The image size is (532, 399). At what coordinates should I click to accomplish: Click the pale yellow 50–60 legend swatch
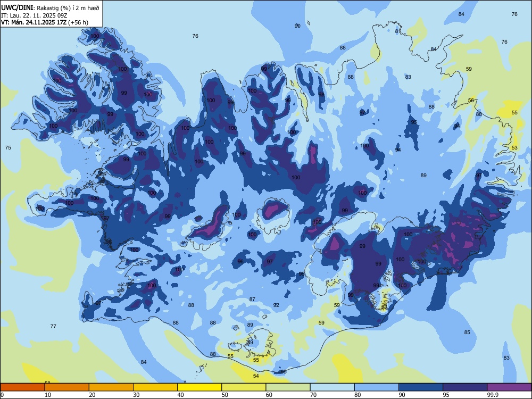[x=244, y=387]
